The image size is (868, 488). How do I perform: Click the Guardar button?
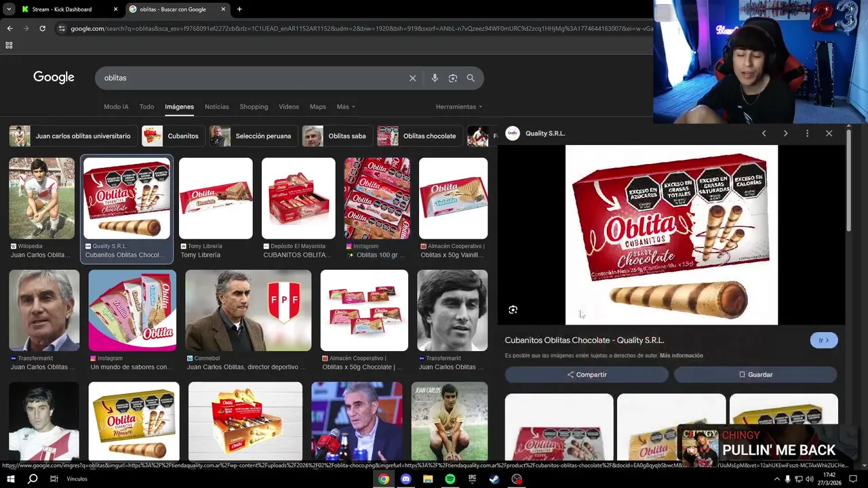tap(755, 374)
